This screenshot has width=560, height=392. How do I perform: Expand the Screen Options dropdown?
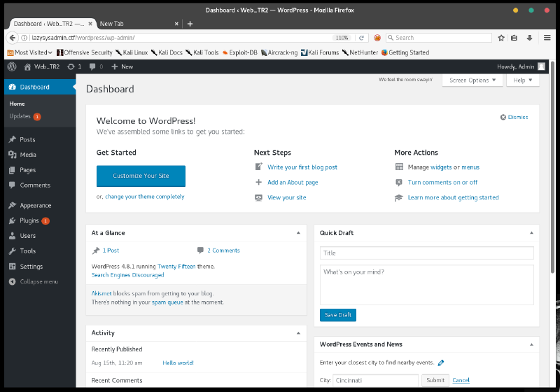pyautogui.click(x=472, y=80)
